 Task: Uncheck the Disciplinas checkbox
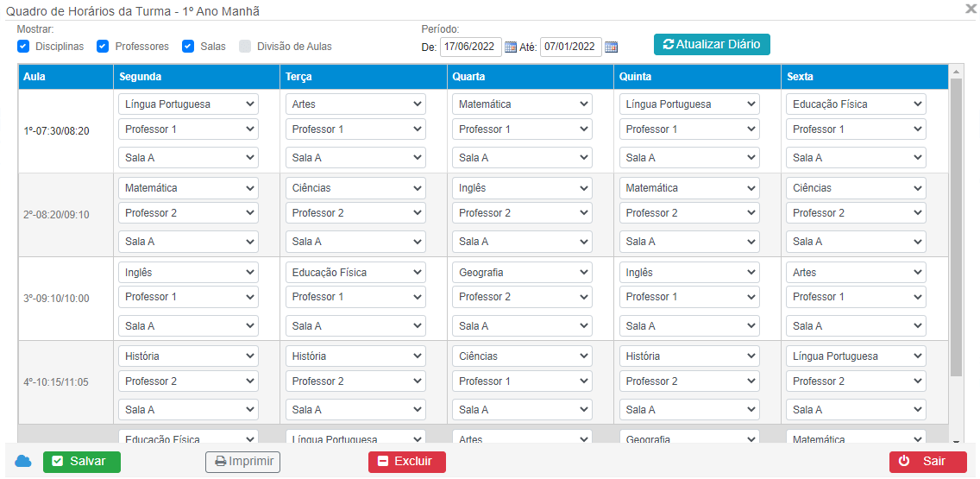click(23, 47)
